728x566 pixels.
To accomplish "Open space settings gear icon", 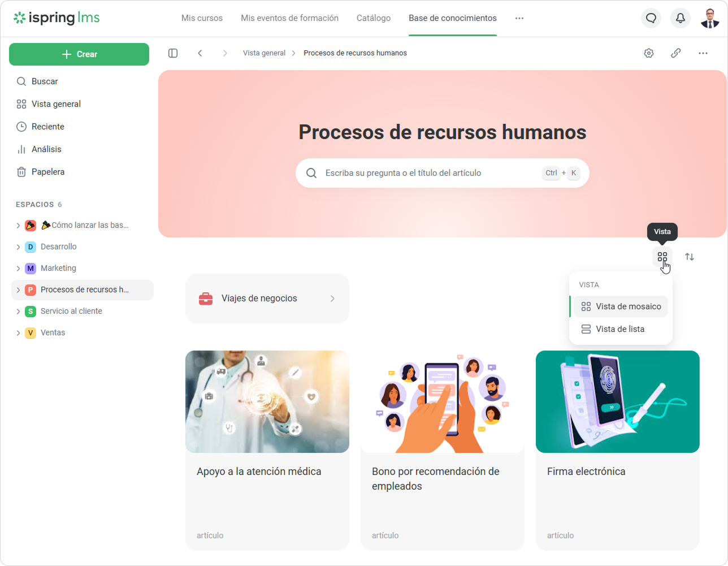I will pyautogui.click(x=649, y=53).
